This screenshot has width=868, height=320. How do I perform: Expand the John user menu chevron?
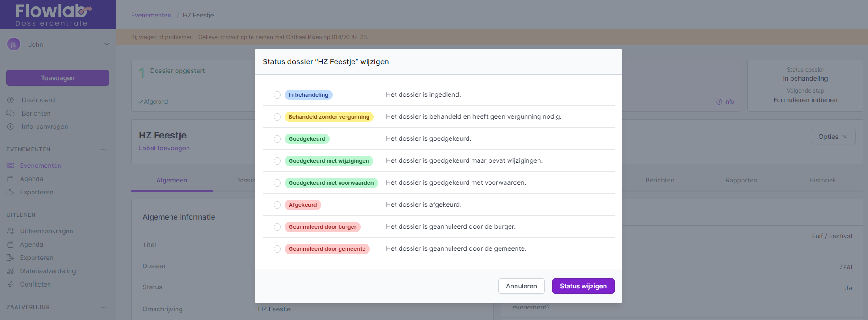pos(107,44)
